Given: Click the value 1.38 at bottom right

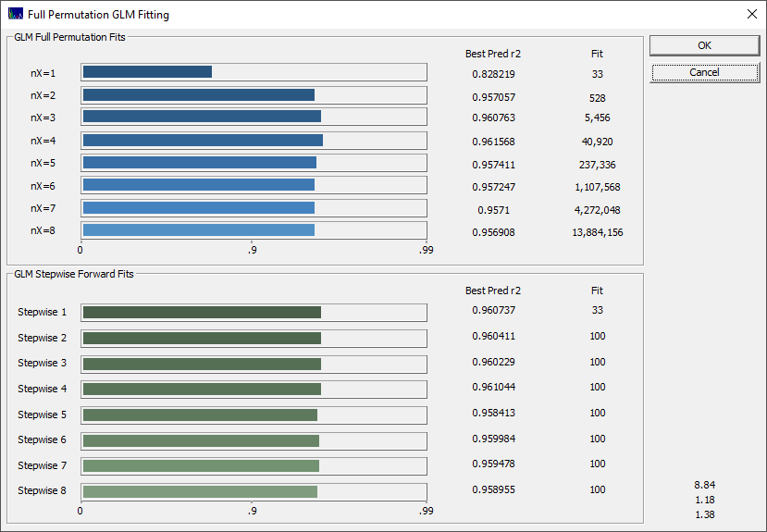Looking at the screenshot, I should tap(704, 515).
